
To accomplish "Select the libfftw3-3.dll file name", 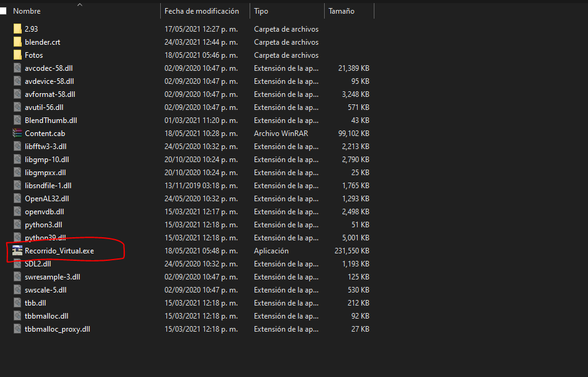I will tap(45, 147).
